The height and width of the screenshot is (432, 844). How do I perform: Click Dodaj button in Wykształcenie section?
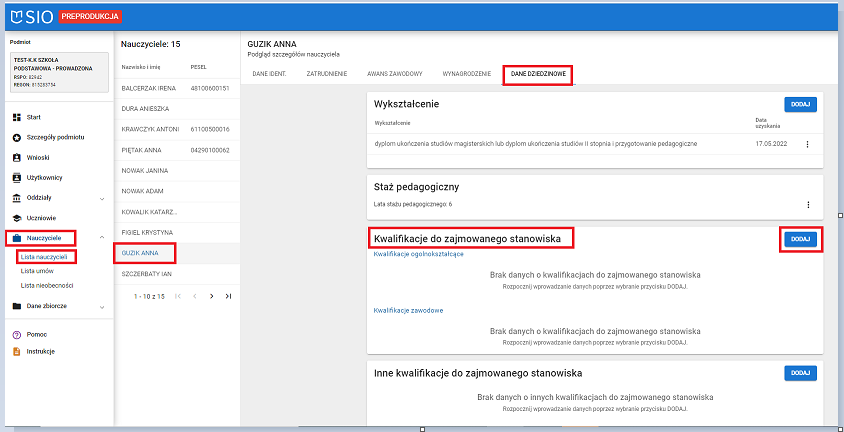(800, 104)
